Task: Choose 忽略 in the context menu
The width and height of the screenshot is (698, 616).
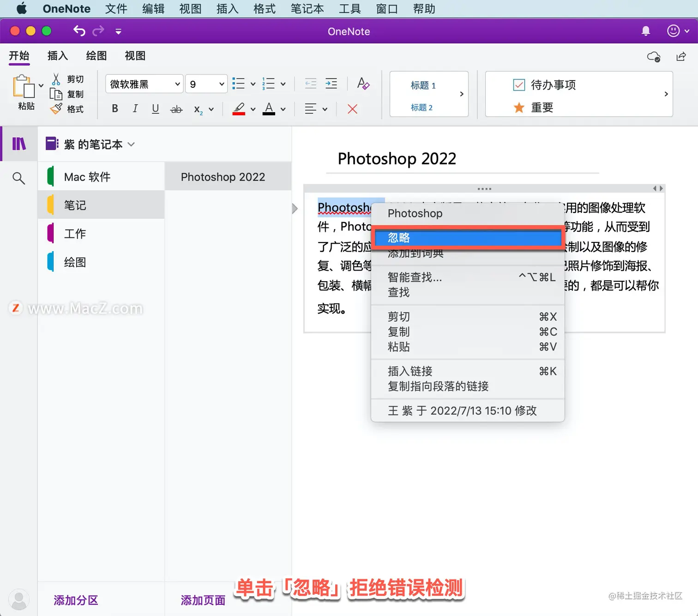Action: click(468, 238)
